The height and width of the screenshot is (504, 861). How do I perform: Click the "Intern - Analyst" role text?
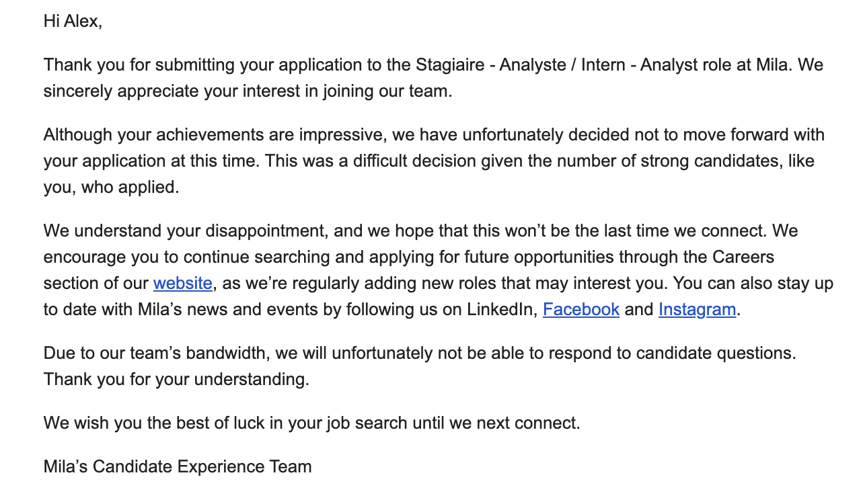pos(589,65)
